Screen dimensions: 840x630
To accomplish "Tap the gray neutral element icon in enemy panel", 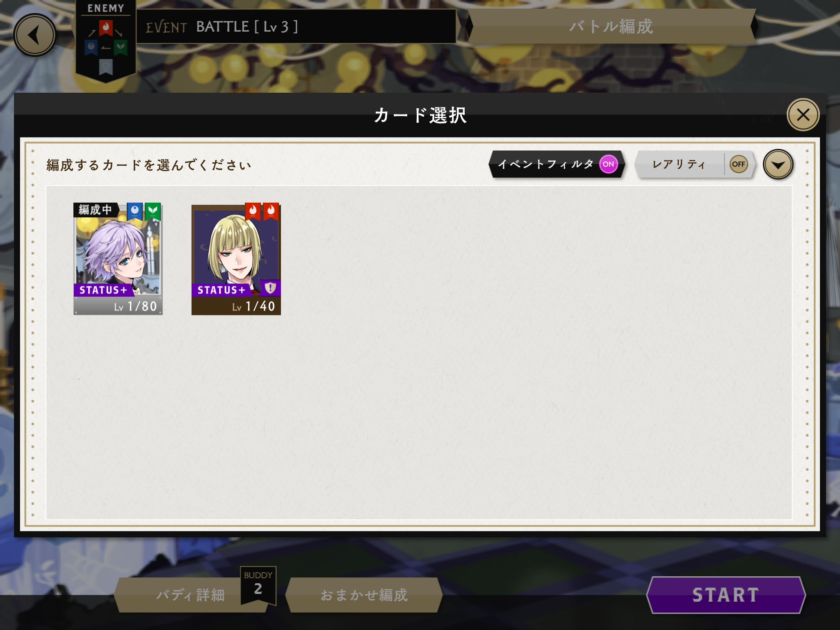I will pos(106,67).
